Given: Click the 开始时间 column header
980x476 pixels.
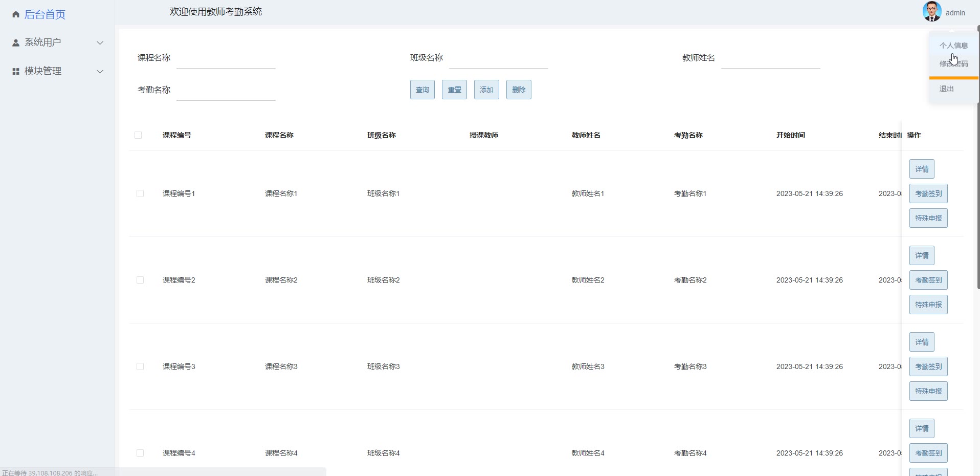Looking at the screenshot, I should [x=791, y=135].
